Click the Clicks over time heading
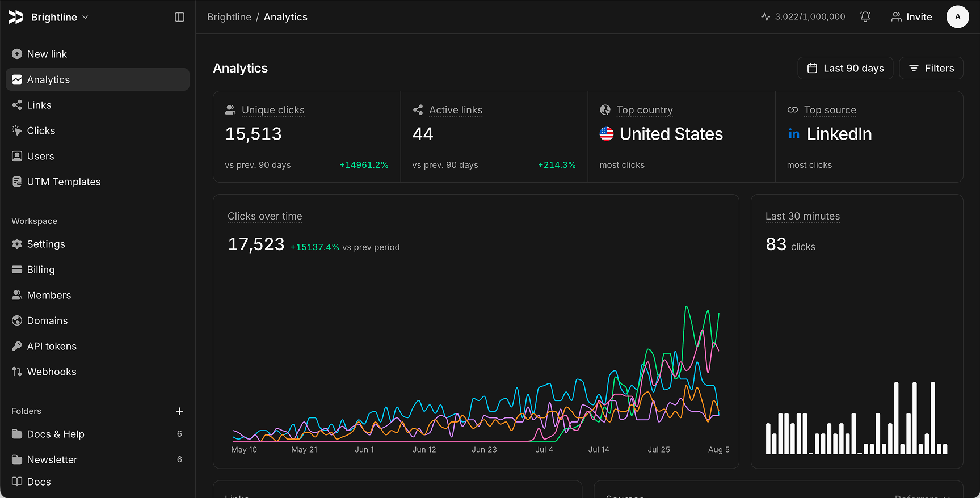Image resolution: width=980 pixels, height=498 pixels. coord(265,216)
